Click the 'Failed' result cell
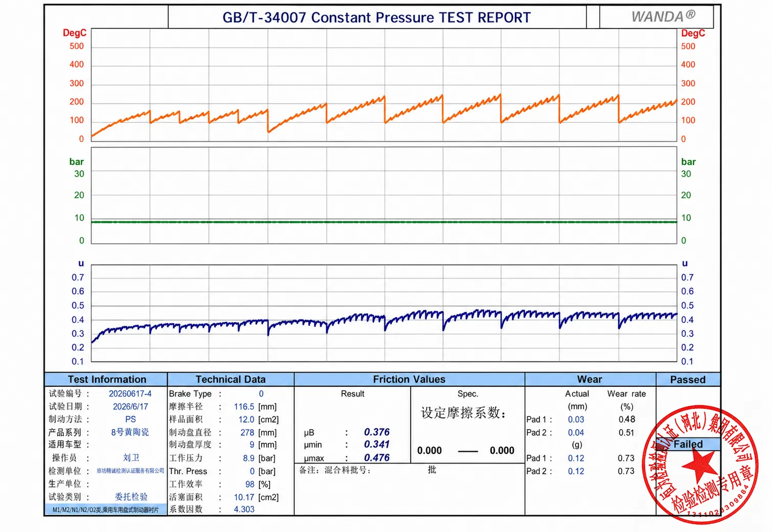This screenshot has height=532, width=772. click(x=688, y=444)
